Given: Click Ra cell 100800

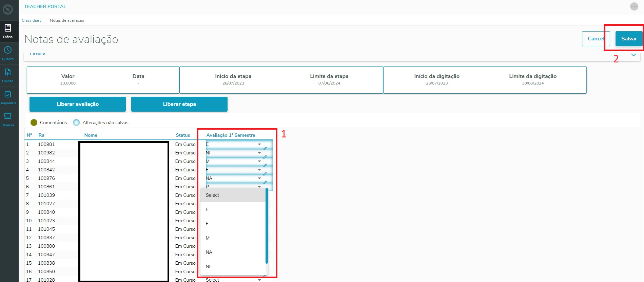Looking at the screenshot, I should [46, 246].
